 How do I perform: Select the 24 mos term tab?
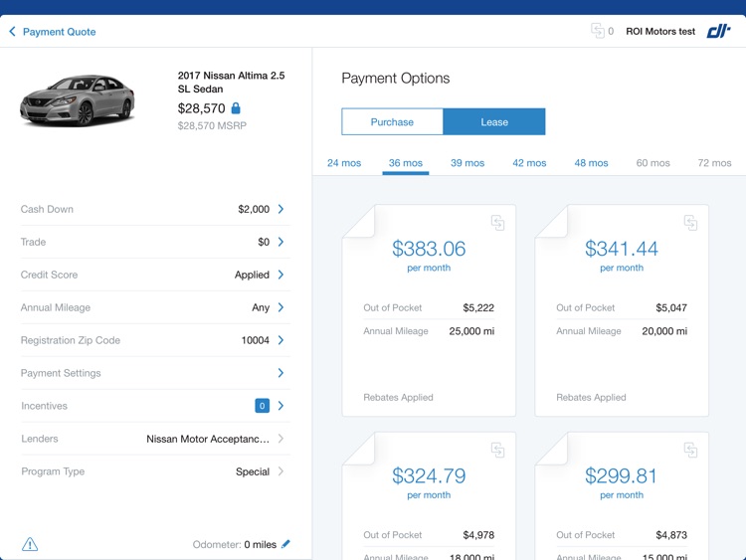click(344, 163)
